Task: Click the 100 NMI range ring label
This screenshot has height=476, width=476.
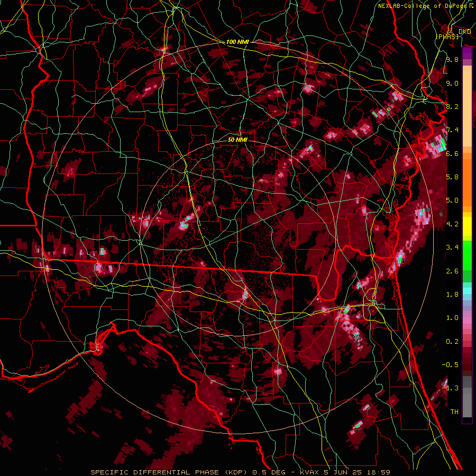Action: point(237,42)
